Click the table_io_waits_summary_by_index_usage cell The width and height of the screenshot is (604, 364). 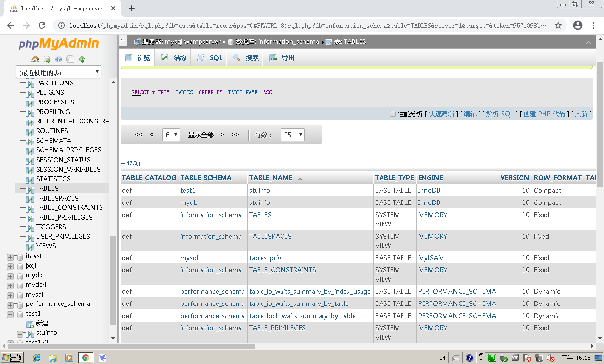coord(310,292)
